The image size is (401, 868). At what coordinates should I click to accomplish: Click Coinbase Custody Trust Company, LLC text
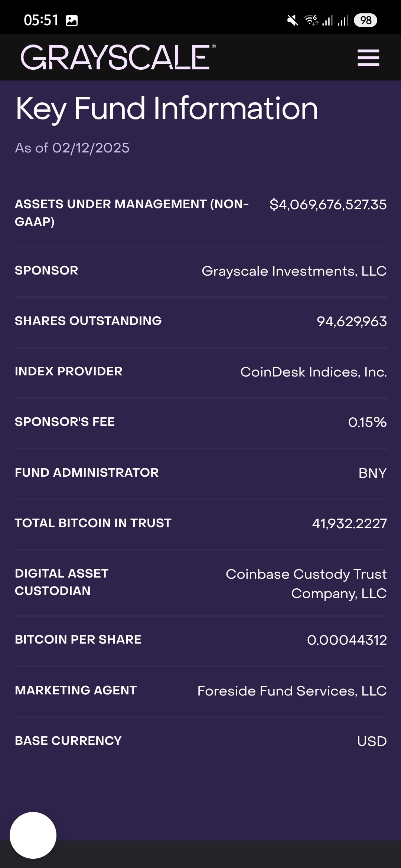pos(306,583)
